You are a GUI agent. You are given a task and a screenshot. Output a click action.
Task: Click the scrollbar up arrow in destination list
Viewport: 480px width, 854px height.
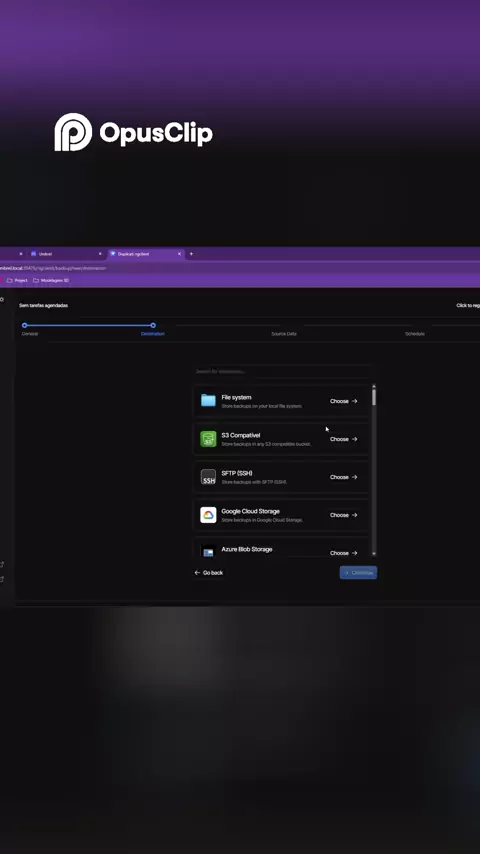coord(374,386)
